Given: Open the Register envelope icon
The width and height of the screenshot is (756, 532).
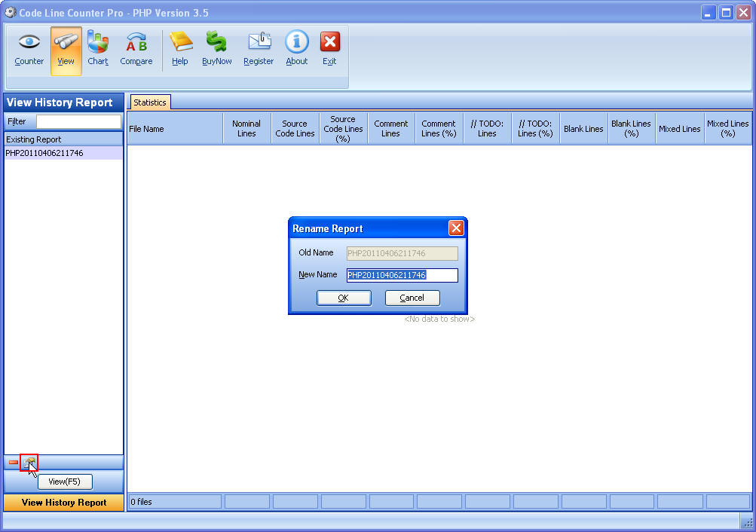Looking at the screenshot, I should [x=258, y=47].
